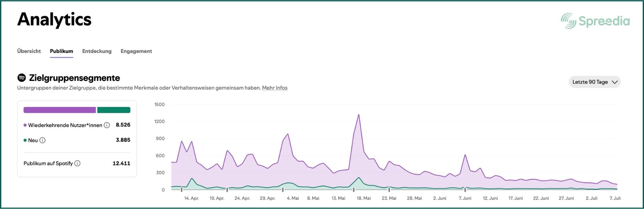Click the info icon beside Neu

click(x=43, y=140)
